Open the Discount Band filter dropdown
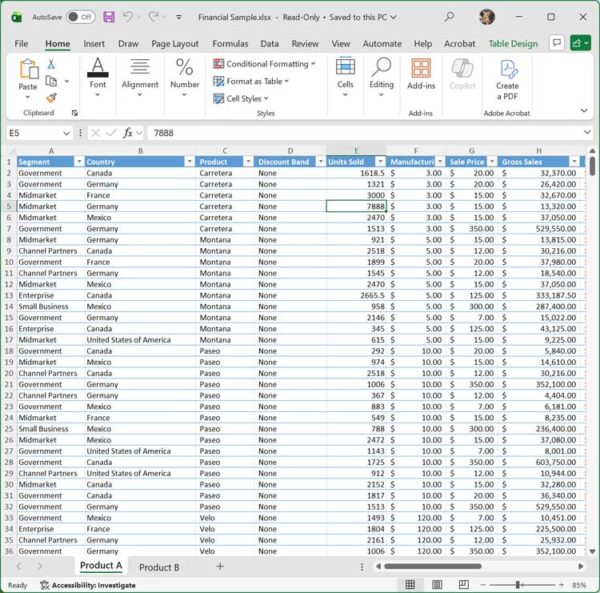This screenshot has width=600, height=593. click(321, 162)
